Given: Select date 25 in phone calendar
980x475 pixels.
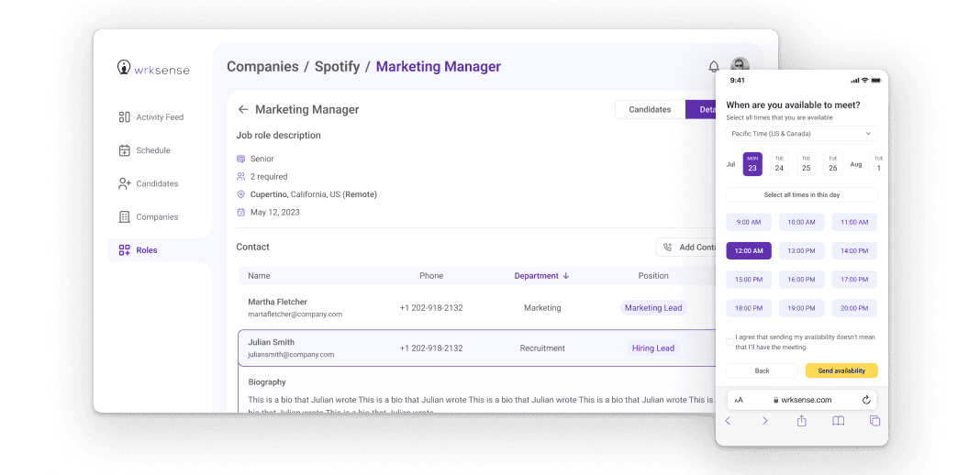Looking at the screenshot, I should (x=806, y=164).
